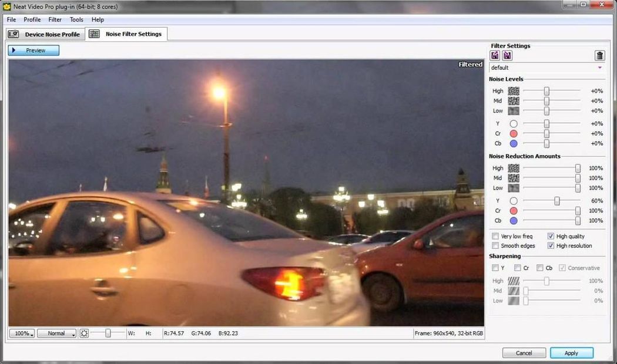
Task: Click the blue Cb circle in Noise Levels
Action: [514, 143]
